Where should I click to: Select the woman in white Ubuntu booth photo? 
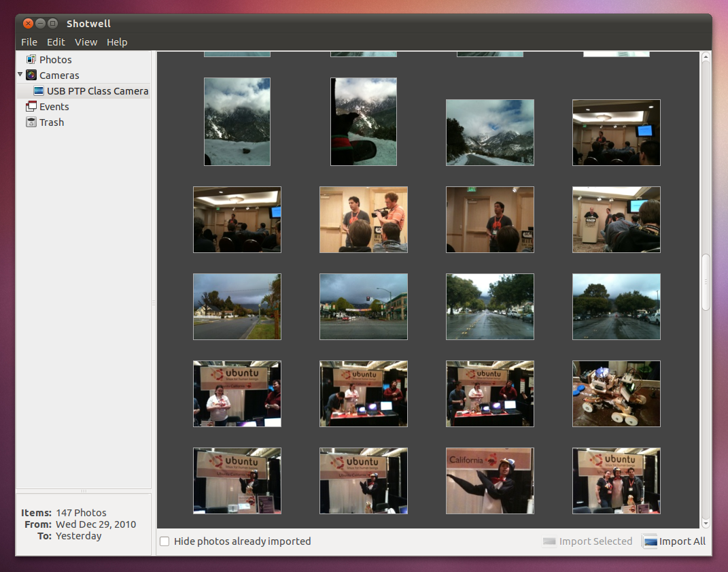pyautogui.click(x=237, y=394)
